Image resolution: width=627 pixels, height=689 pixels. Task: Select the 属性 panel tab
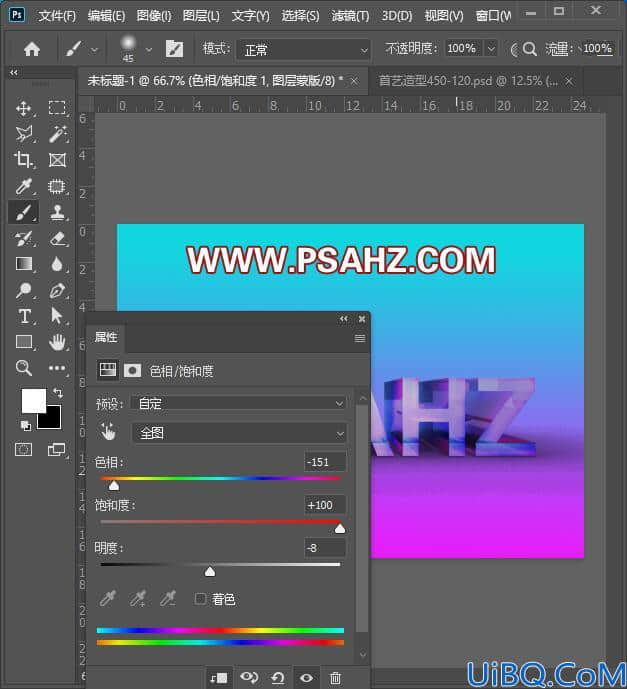coord(106,337)
